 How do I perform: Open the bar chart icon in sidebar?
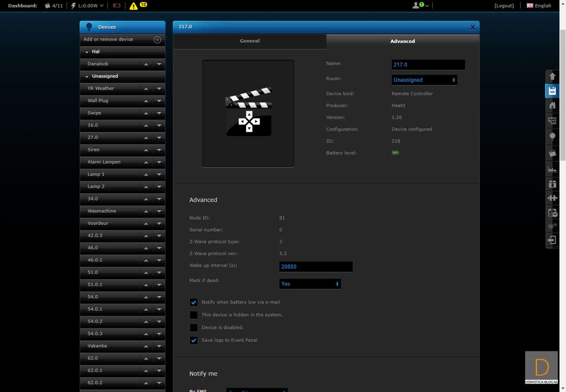click(x=552, y=169)
